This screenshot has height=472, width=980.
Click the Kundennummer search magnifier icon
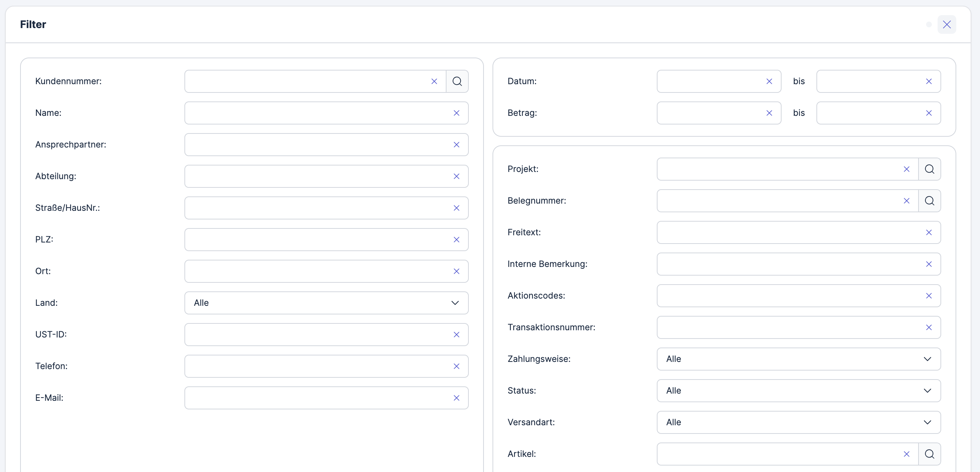tap(457, 81)
